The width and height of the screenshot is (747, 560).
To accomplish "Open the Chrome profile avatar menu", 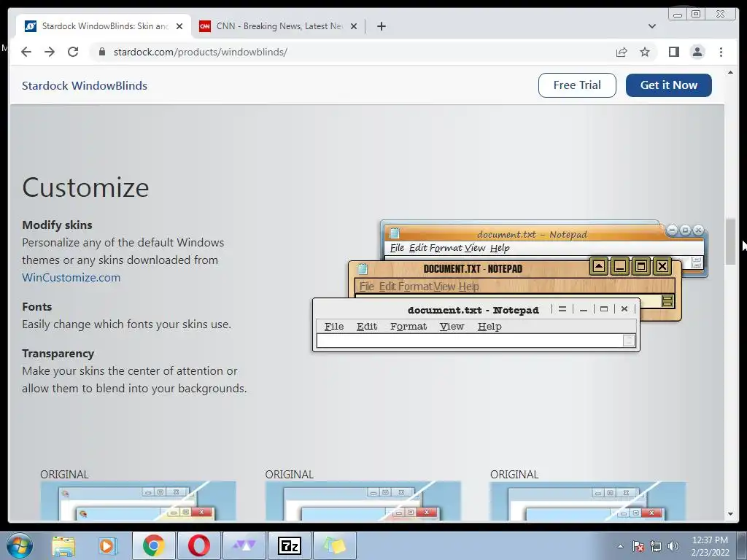I will point(697,52).
